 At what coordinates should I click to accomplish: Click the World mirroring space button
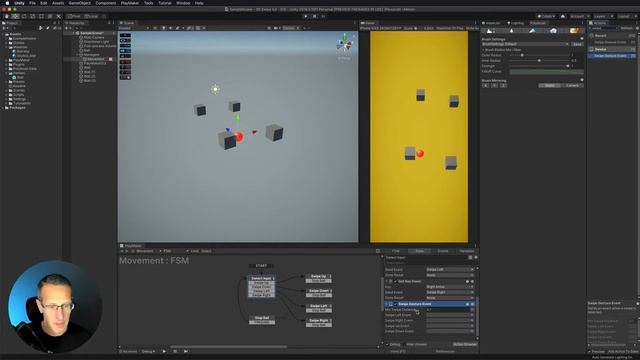tap(550, 86)
